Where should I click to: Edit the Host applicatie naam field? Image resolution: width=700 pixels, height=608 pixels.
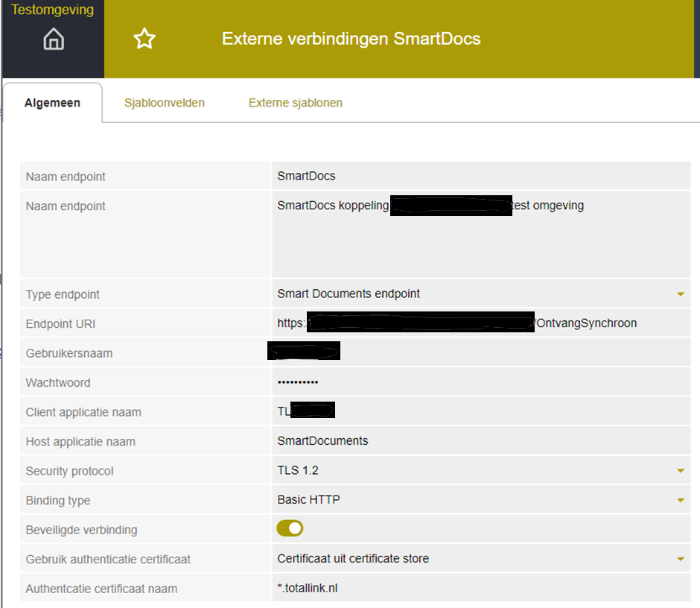coord(481,441)
